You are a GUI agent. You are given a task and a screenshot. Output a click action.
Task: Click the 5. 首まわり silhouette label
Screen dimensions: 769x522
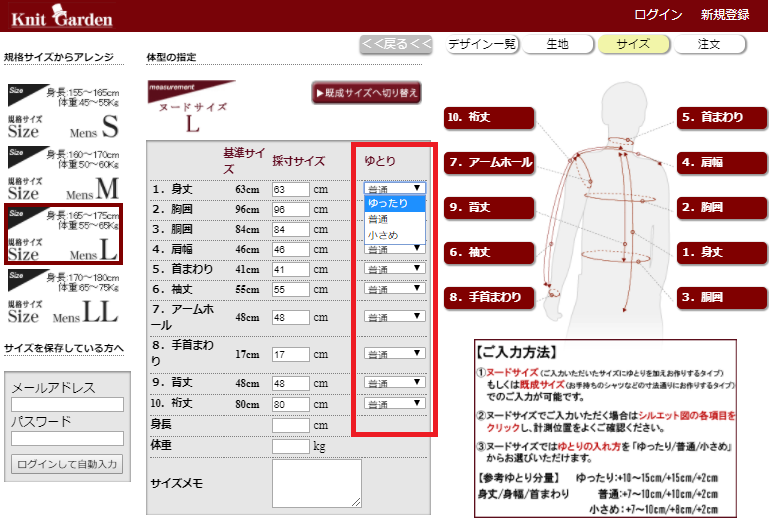pyautogui.click(x=722, y=118)
